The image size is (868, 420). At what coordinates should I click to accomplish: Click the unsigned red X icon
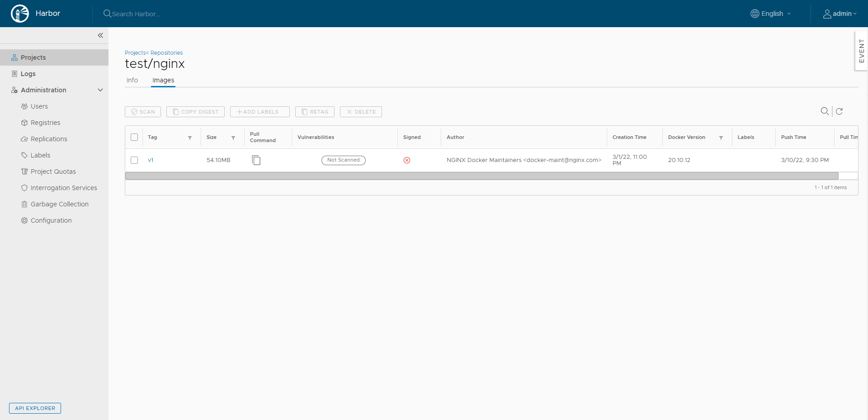pyautogui.click(x=407, y=160)
